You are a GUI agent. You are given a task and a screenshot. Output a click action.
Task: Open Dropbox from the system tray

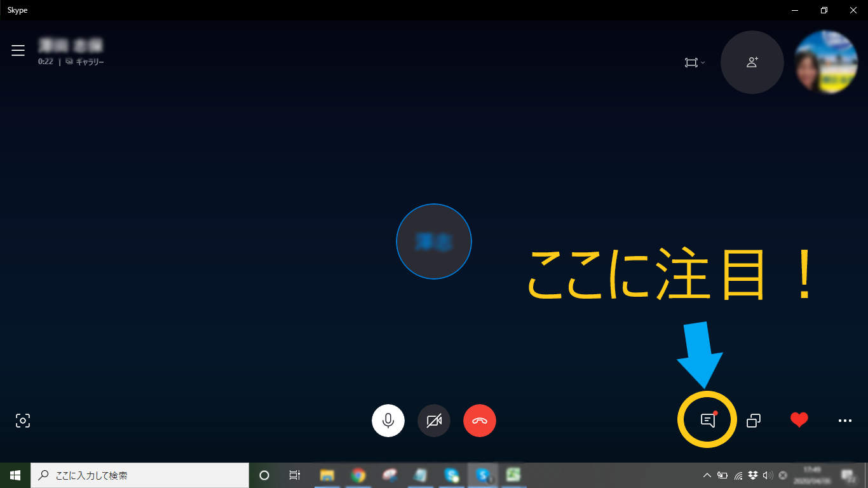(754, 475)
